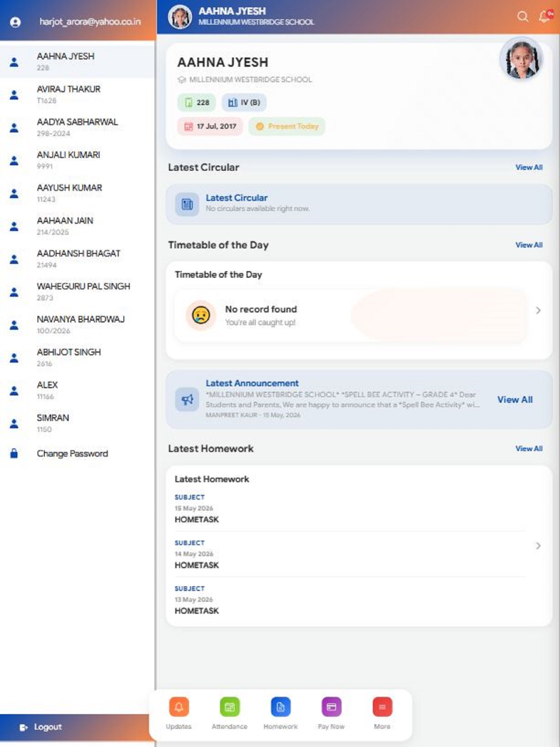Click View All in Latest Announcement card

(515, 400)
